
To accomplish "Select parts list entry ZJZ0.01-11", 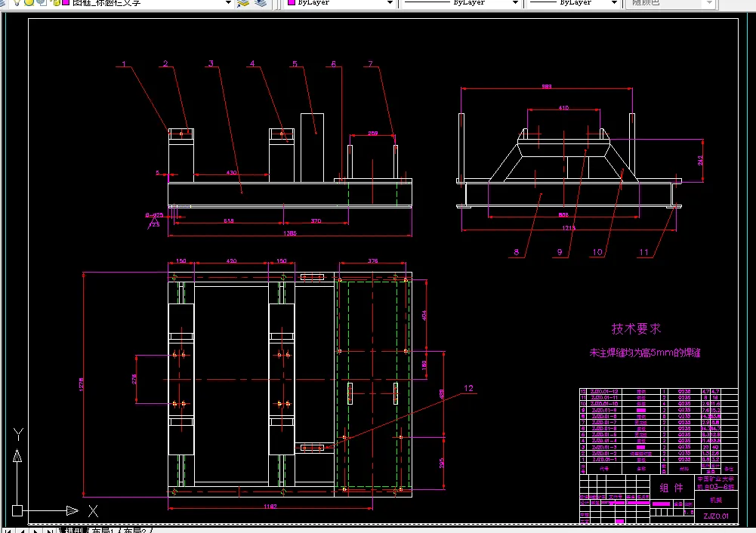I will [x=605, y=398].
